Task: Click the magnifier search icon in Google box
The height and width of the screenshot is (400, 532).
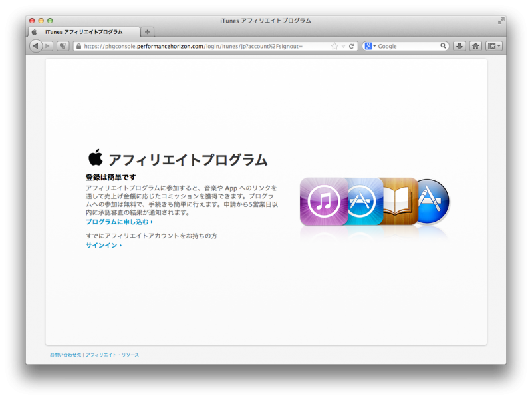Action: point(443,46)
